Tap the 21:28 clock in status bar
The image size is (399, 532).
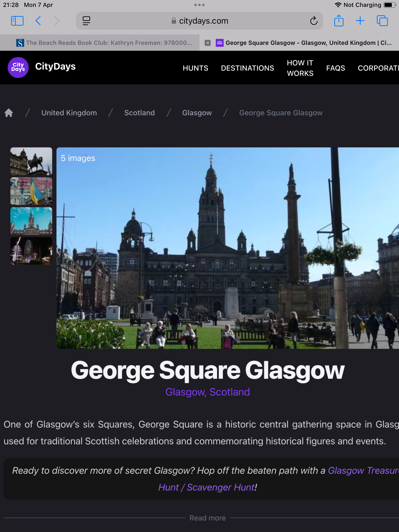(11, 5)
